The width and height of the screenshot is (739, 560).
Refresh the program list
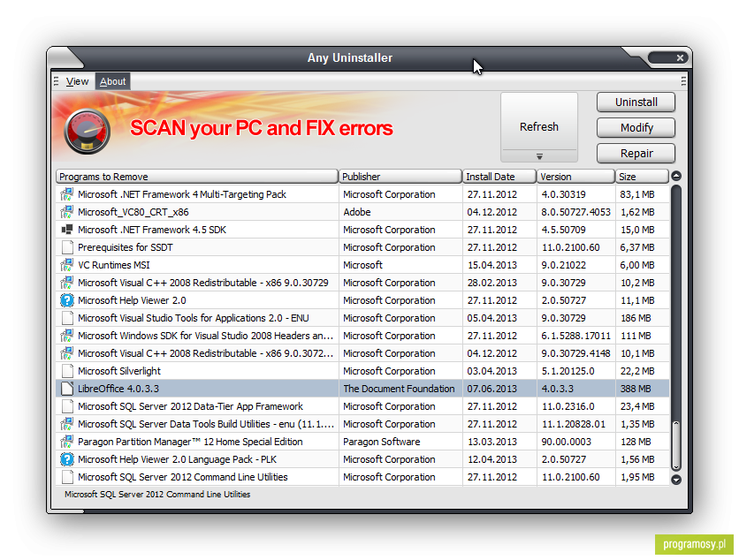[x=539, y=122]
